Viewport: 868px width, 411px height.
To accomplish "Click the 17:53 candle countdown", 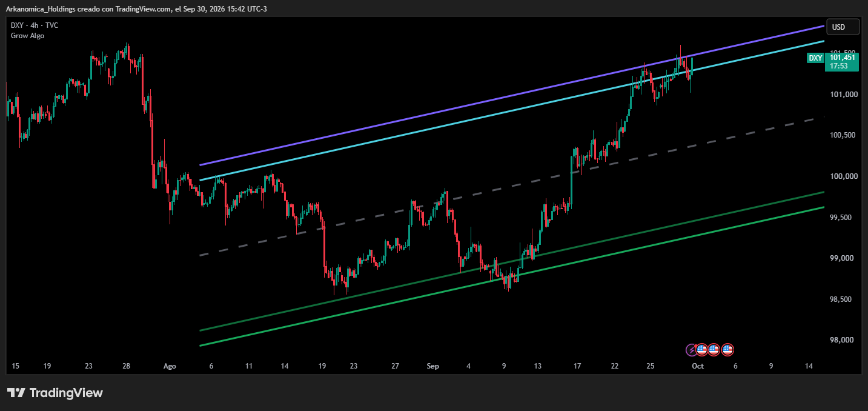I will tap(838, 66).
